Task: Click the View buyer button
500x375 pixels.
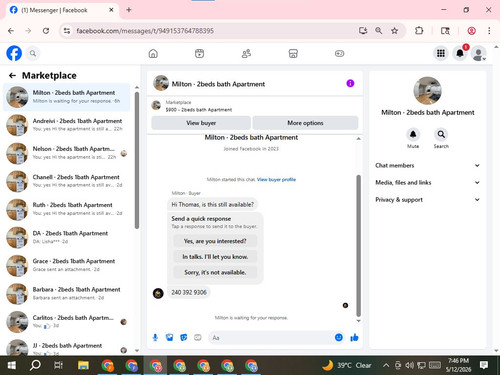Action: pyautogui.click(x=201, y=123)
